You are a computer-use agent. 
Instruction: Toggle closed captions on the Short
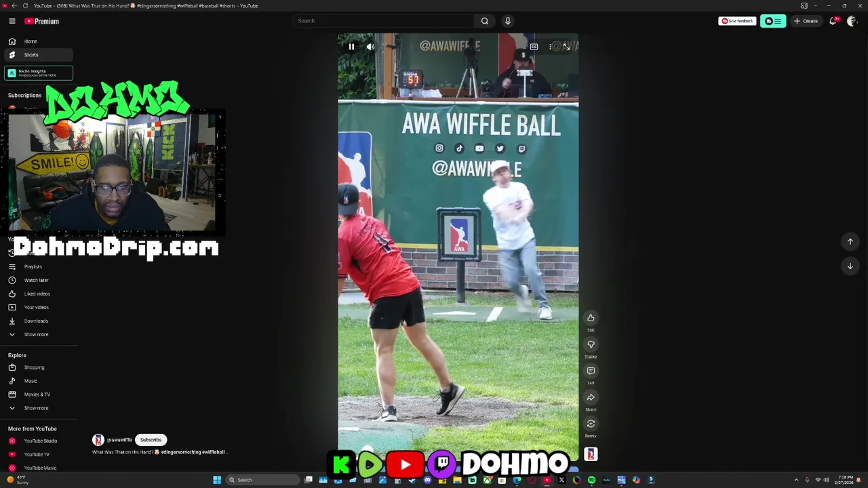tap(534, 47)
